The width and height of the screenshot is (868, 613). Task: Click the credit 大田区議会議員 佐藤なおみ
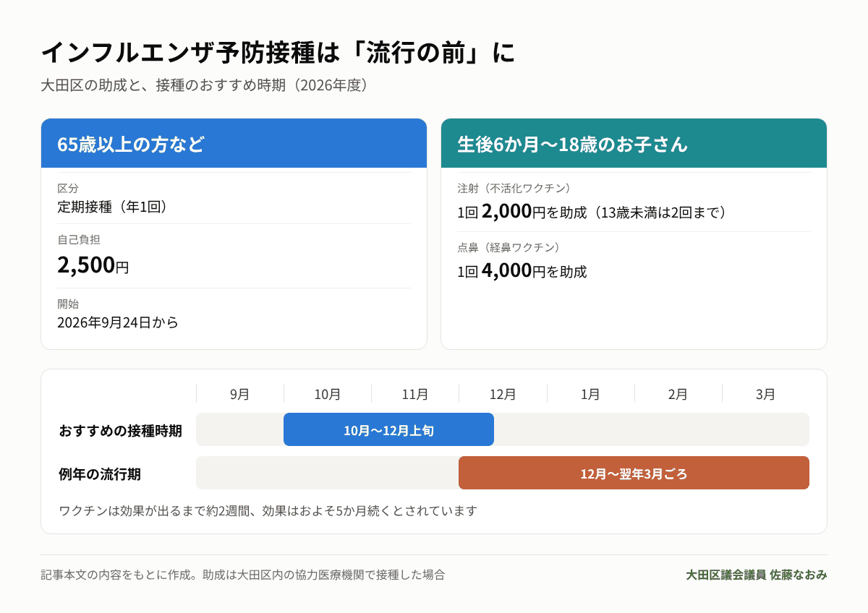(x=757, y=575)
